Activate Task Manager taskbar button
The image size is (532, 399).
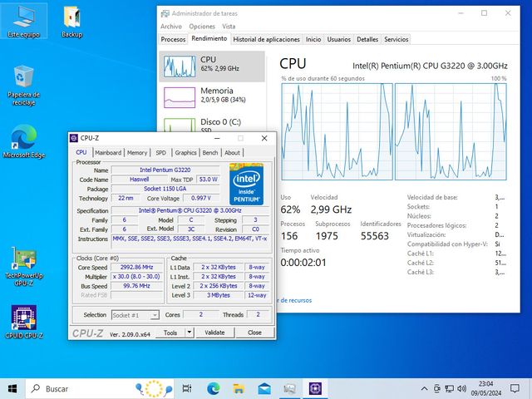(x=290, y=388)
